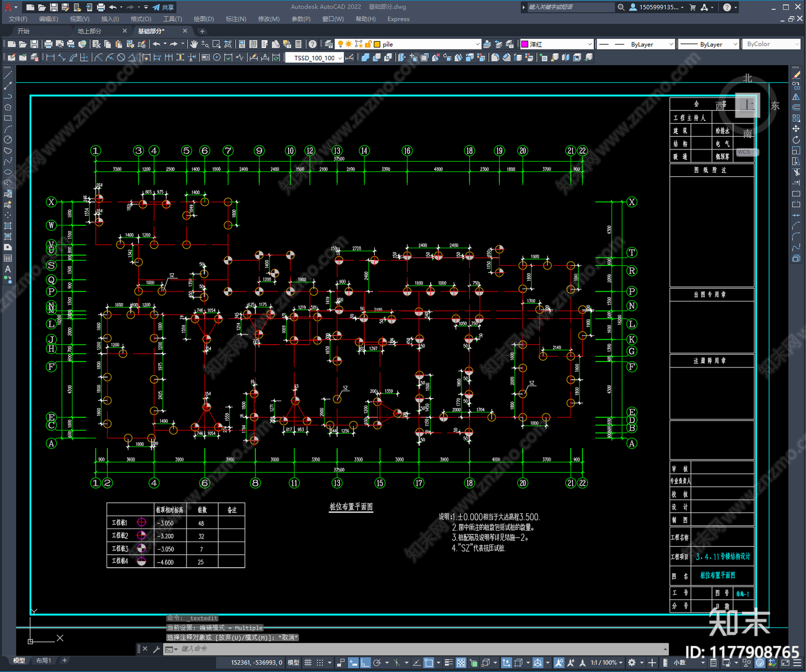
Task: Click the magenta color swatch beside 洋红
Action: click(x=524, y=44)
